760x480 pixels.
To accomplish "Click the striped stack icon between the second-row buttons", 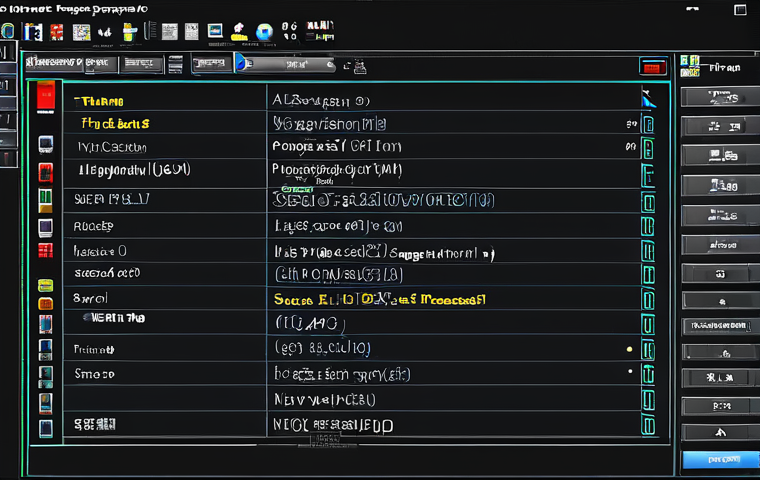I will [x=175, y=64].
